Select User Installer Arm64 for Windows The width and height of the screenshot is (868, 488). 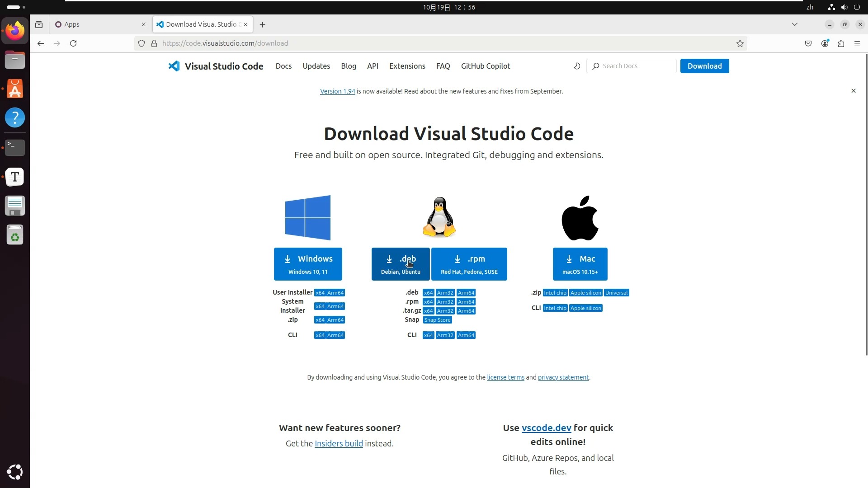335,293
